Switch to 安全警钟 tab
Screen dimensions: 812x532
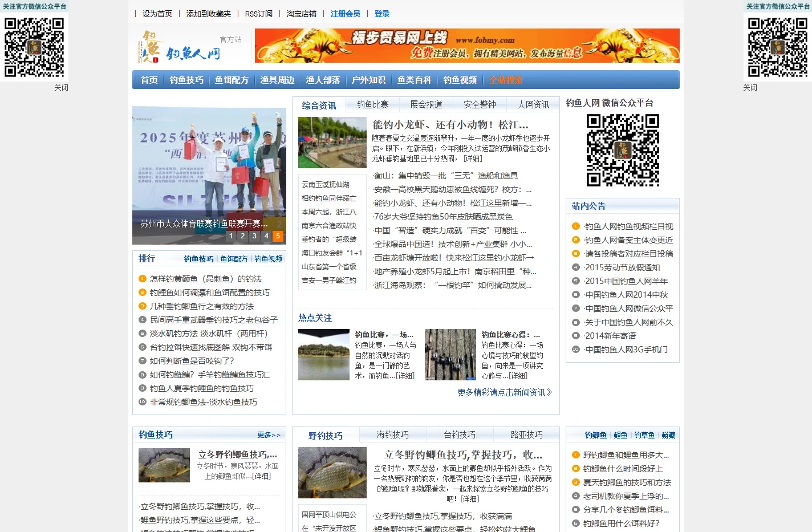coord(480,104)
